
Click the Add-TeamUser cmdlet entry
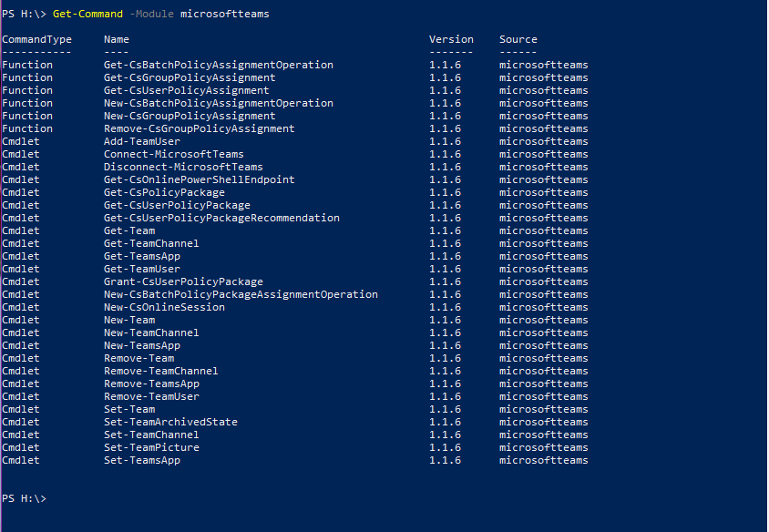[142, 141]
